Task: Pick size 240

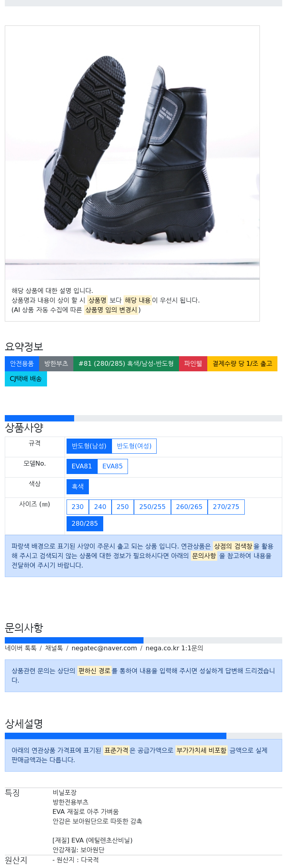Action: [100, 507]
